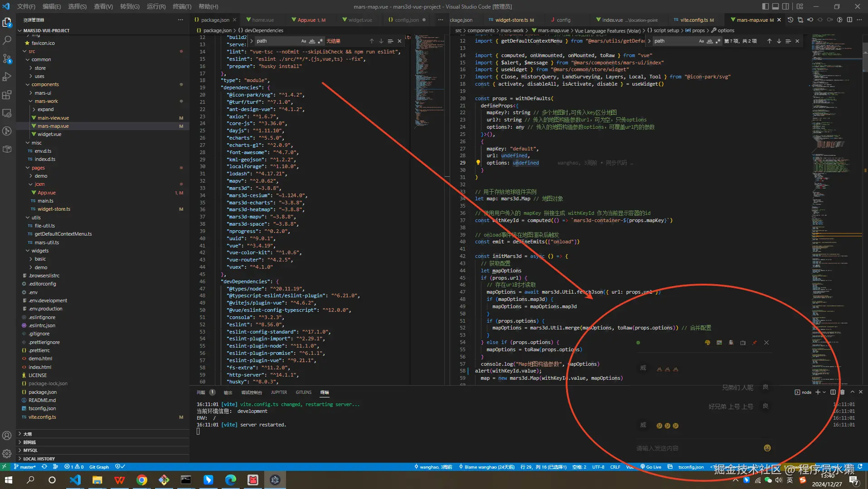Open Run and Debug view
Screen dimensions: 868x489
[x=7, y=77]
